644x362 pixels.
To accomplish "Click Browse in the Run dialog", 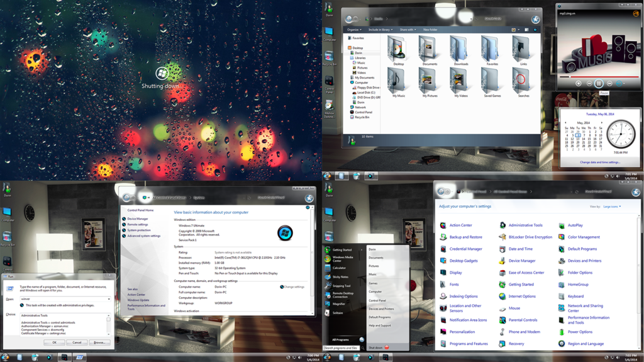I will (x=99, y=342).
